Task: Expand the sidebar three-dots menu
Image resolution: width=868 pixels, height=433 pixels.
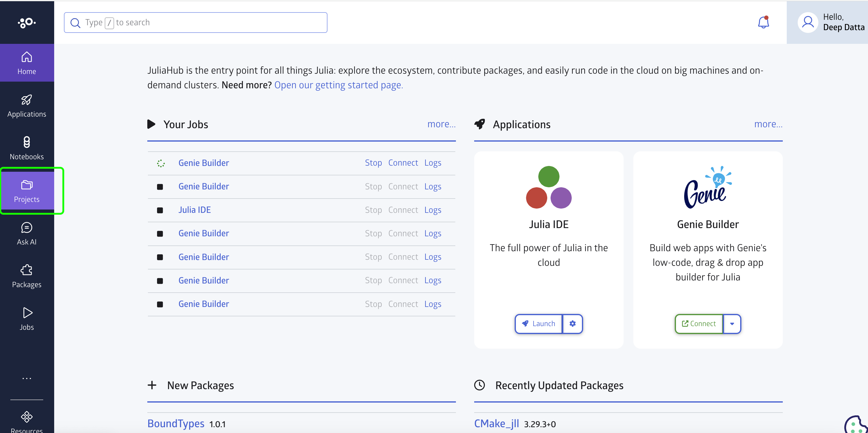Action: click(x=26, y=378)
